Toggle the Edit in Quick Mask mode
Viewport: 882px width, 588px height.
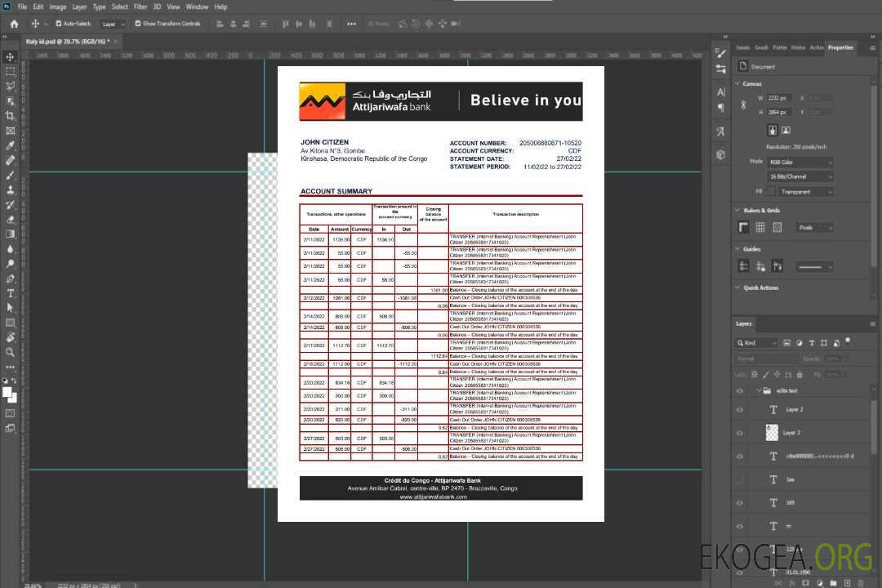click(x=10, y=413)
